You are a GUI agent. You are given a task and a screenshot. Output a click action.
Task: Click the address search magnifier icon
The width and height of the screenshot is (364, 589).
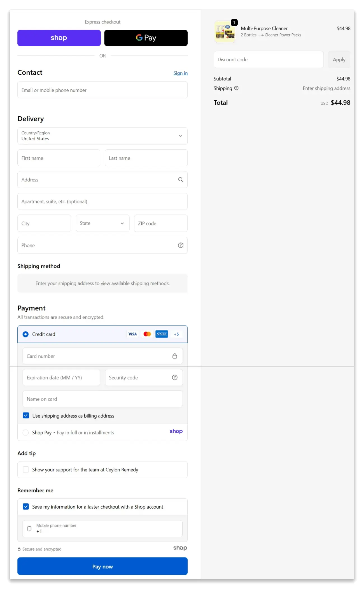[x=181, y=180]
